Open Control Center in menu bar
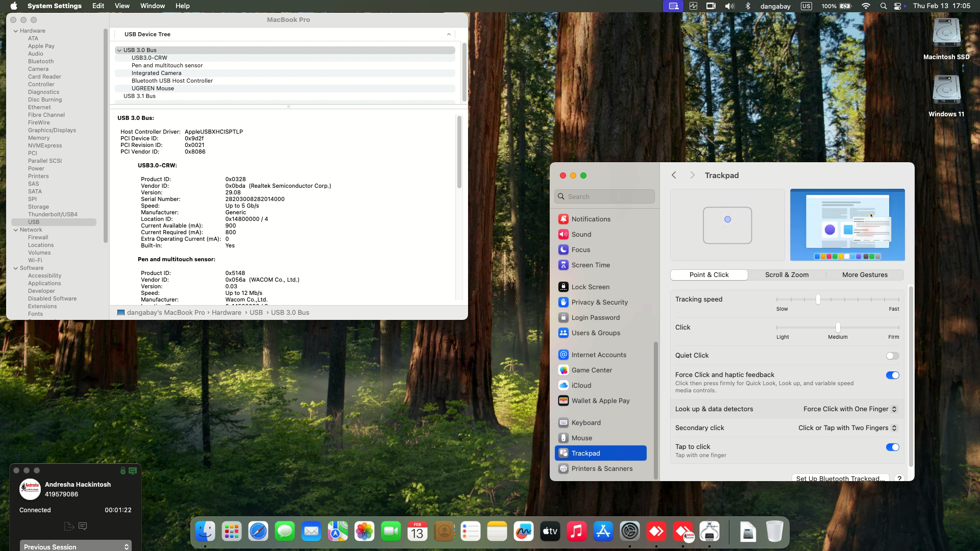 tap(898, 6)
